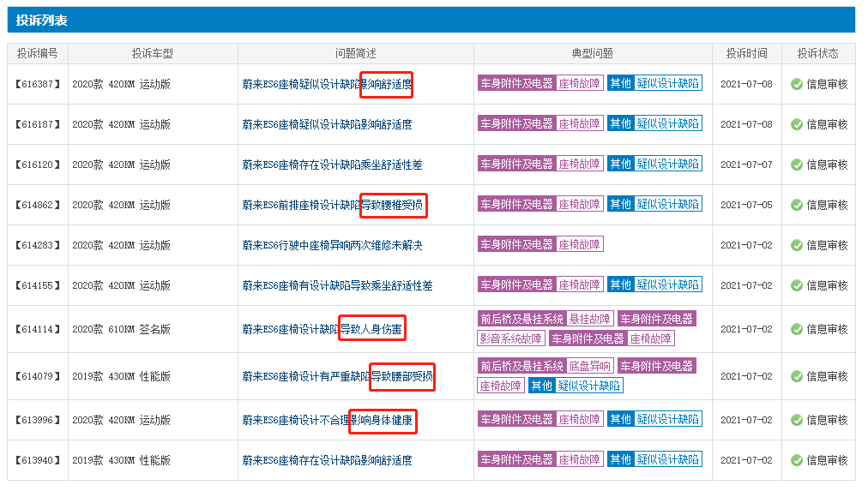
Task: Click the 典型问题 column header
Action: [593, 54]
